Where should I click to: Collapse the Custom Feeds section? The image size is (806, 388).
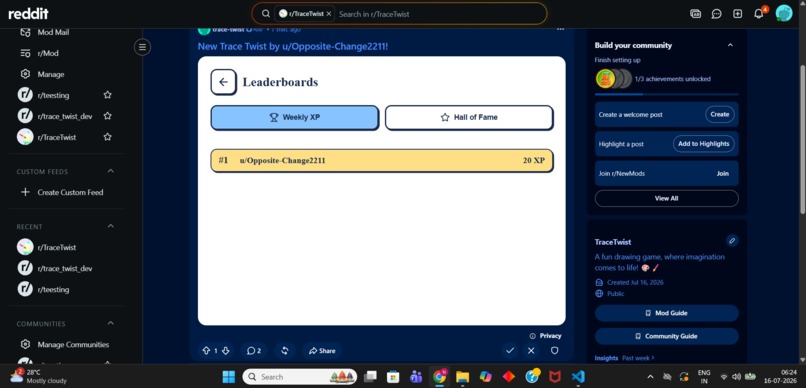(x=111, y=171)
